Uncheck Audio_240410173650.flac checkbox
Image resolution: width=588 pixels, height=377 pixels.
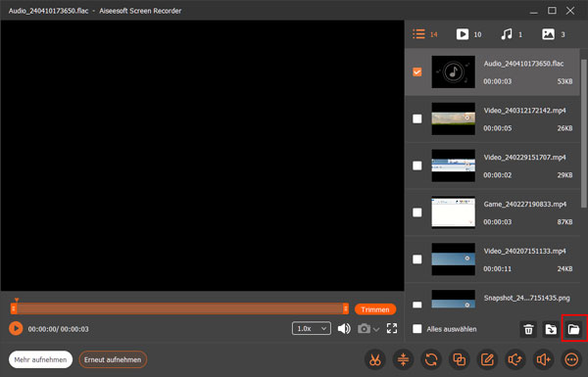click(x=417, y=71)
